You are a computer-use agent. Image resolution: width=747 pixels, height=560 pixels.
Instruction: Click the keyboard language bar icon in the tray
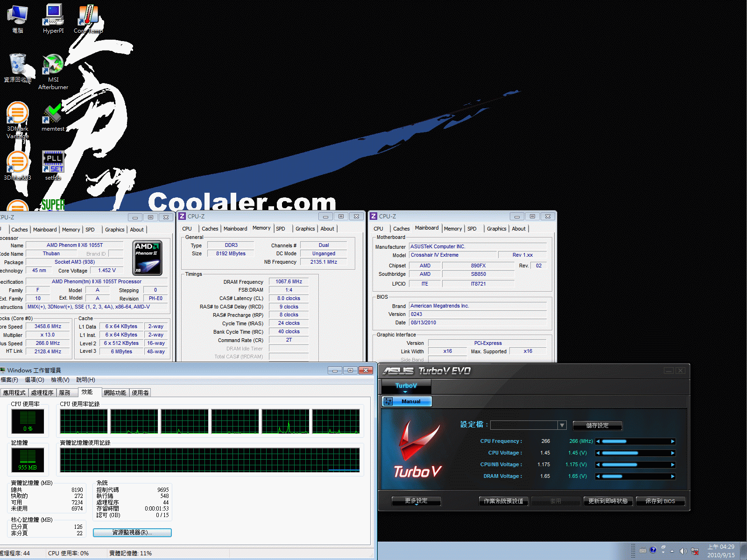tap(643, 550)
